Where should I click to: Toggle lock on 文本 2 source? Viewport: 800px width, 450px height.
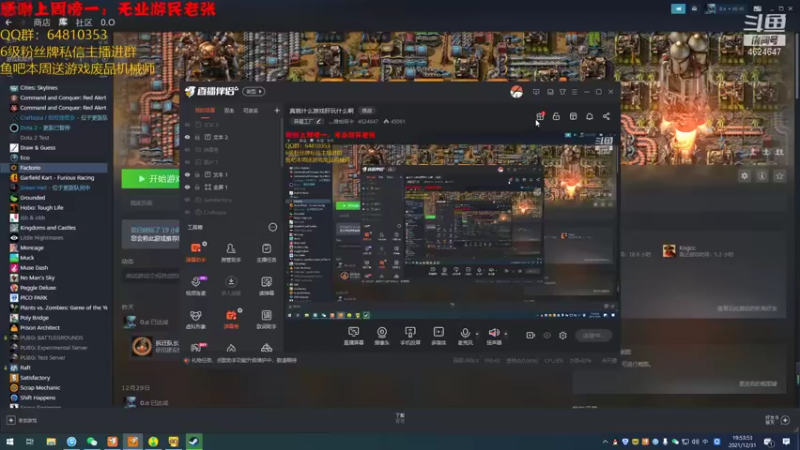tap(197, 137)
